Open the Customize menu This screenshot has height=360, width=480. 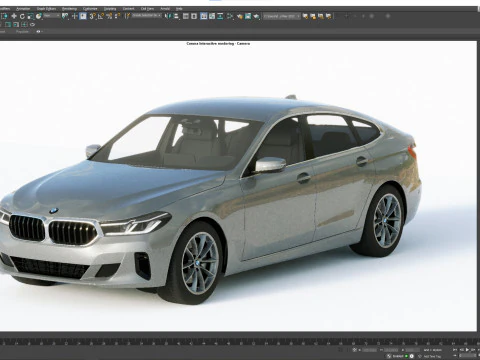(90, 8)
